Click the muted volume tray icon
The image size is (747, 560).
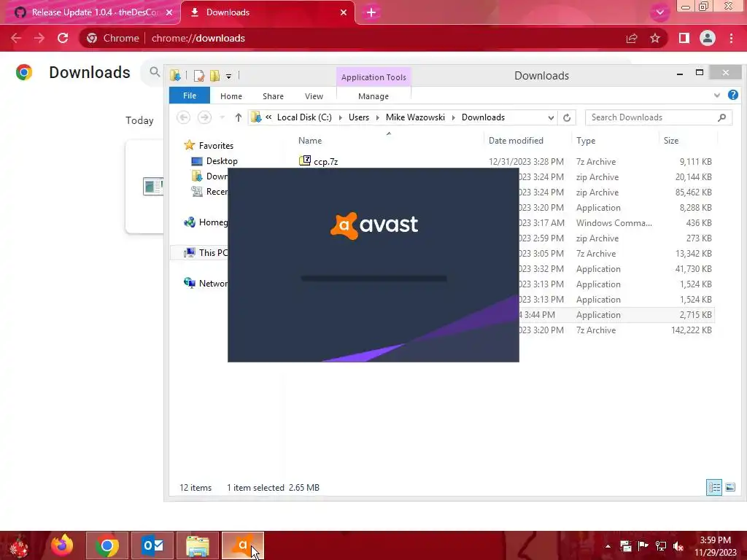pyautogui.click(x=678, y=546)
